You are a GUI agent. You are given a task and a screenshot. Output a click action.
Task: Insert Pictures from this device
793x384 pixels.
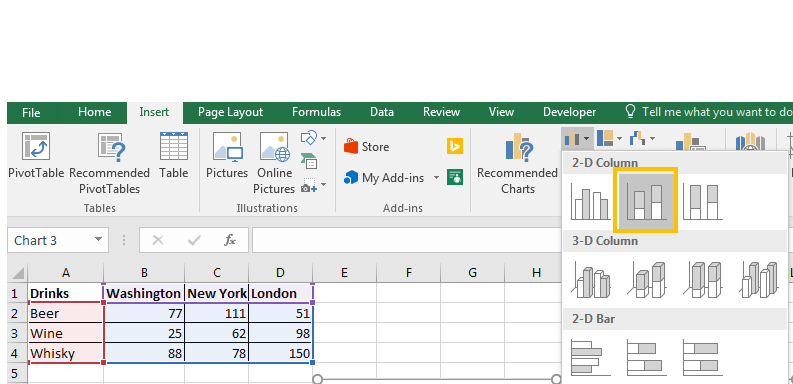point(227,156)
